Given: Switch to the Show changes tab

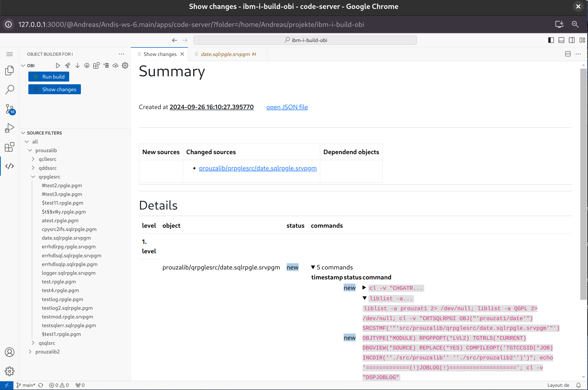Looking at the screenshot, I should point(160,54).
